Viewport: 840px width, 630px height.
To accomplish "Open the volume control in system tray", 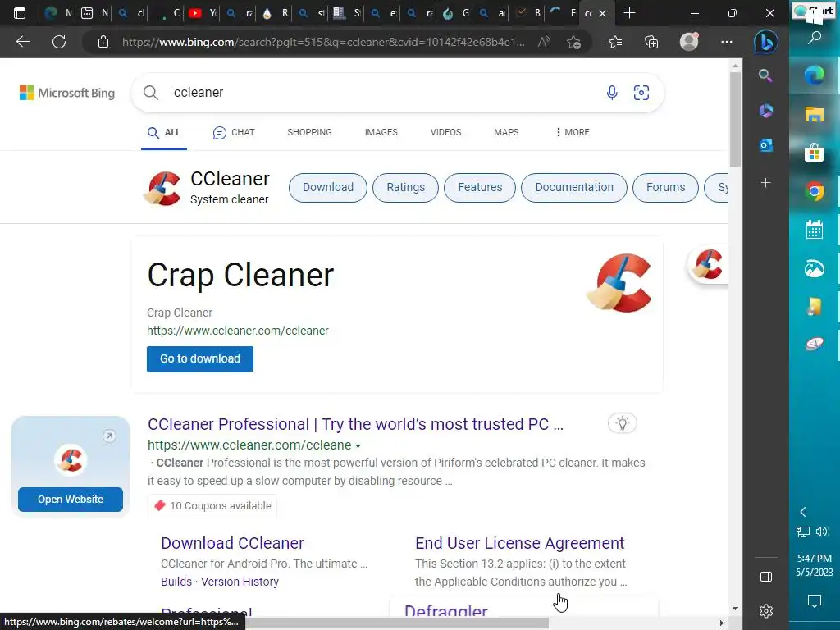I will 822,532.
